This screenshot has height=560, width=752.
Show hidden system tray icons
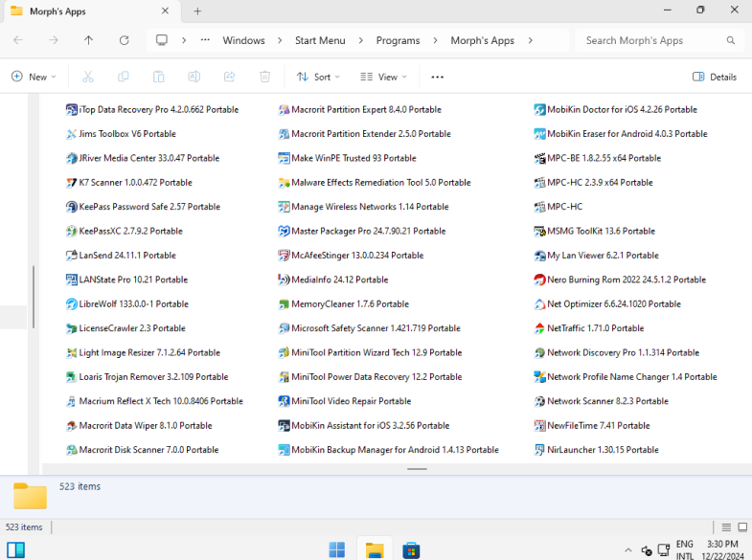click(628, 550)
